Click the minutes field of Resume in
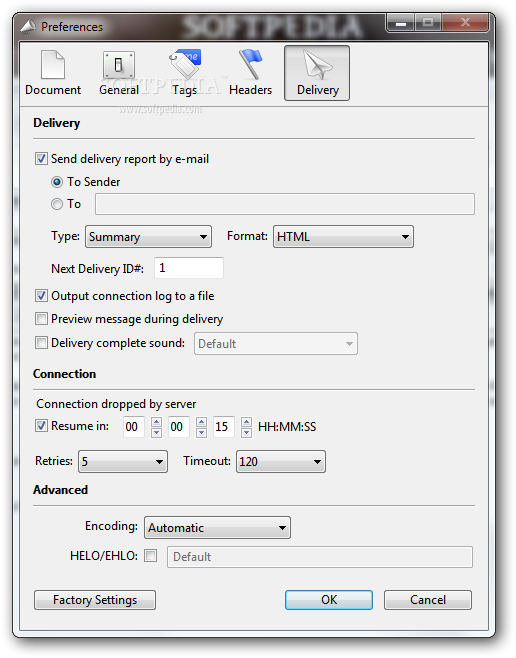Viewport: 516px width, 658px height. [x=179, y=427]
